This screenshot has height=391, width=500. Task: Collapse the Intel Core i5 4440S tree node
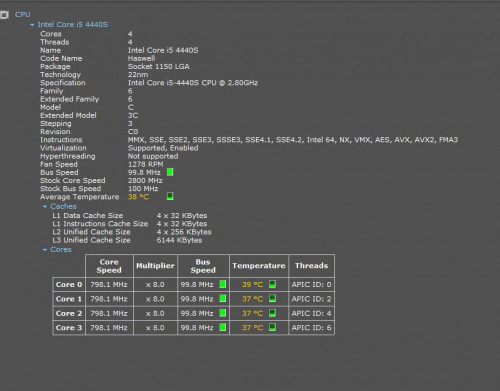tap(32, 25)
